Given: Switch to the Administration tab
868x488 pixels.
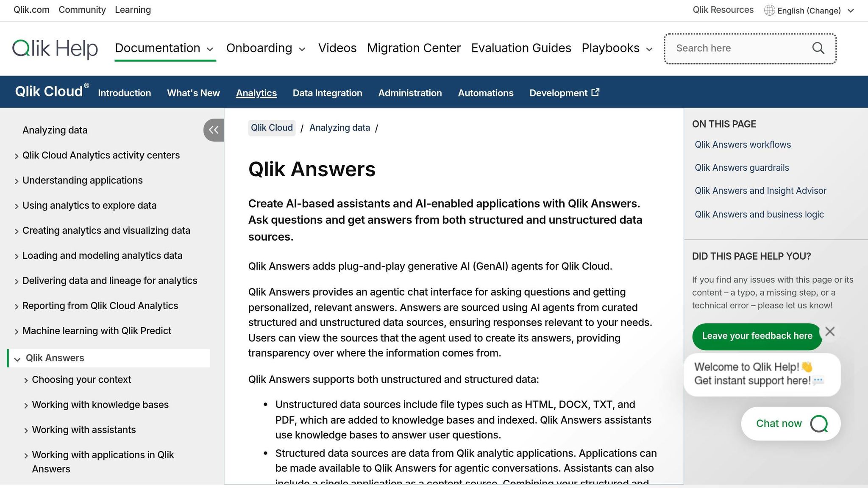Looking at the screenshot, I should tap(410, 93).
